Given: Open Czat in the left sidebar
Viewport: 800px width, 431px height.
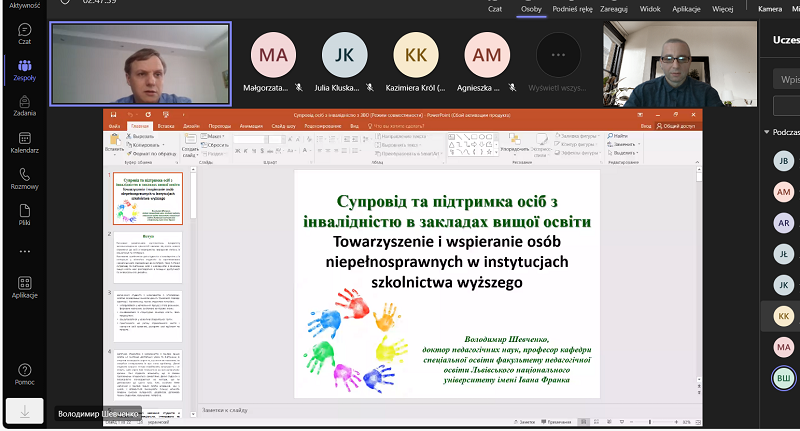Looking at the screenshot, I should point(24,33).
